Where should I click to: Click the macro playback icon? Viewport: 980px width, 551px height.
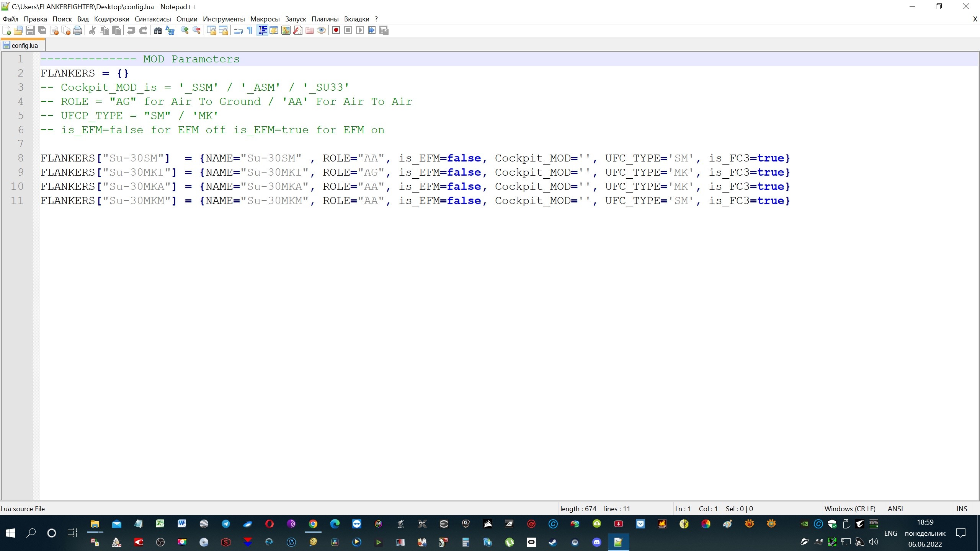point(360,30)
